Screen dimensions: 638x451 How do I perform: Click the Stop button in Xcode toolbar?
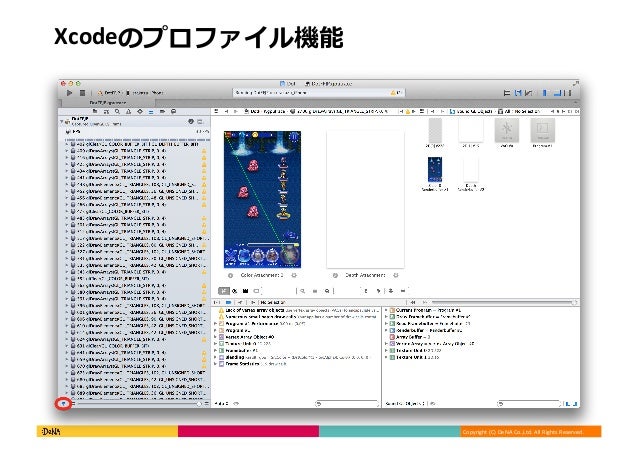tap(82, 93)
